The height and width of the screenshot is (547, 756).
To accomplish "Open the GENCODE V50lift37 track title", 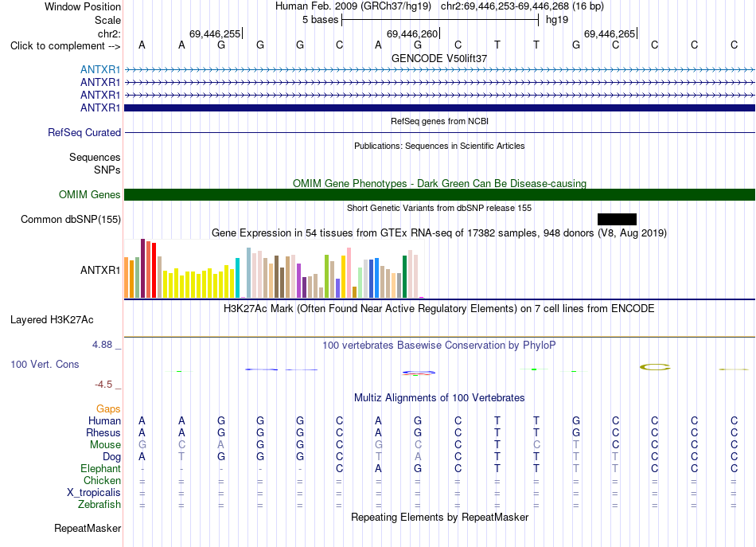I will [x=439, y=58].
